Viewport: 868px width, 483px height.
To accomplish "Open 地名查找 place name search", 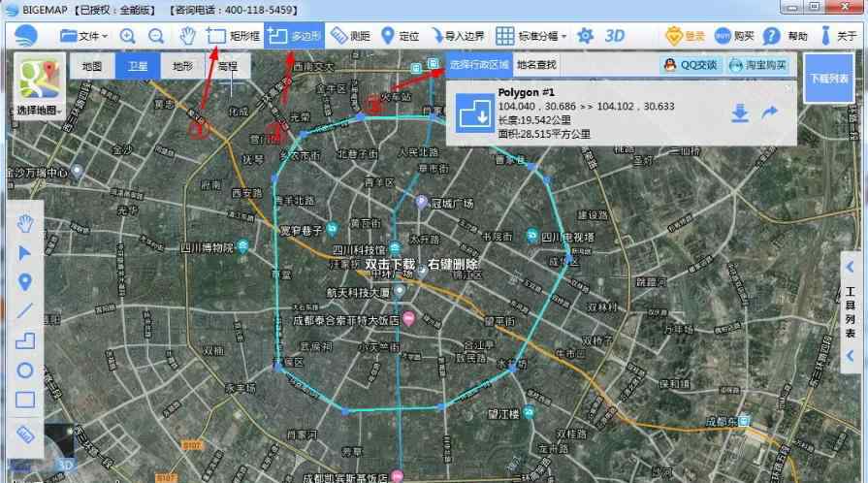I will coord(536,65).
